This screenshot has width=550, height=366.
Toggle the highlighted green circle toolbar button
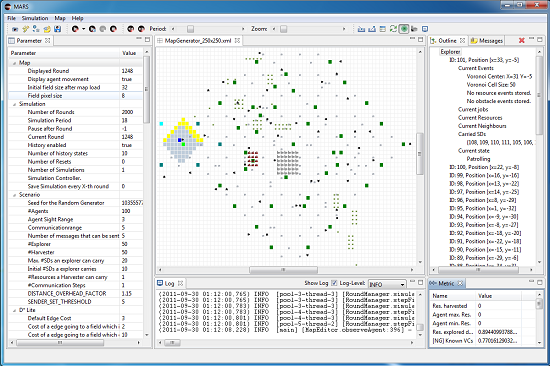(x=404, y=29)
